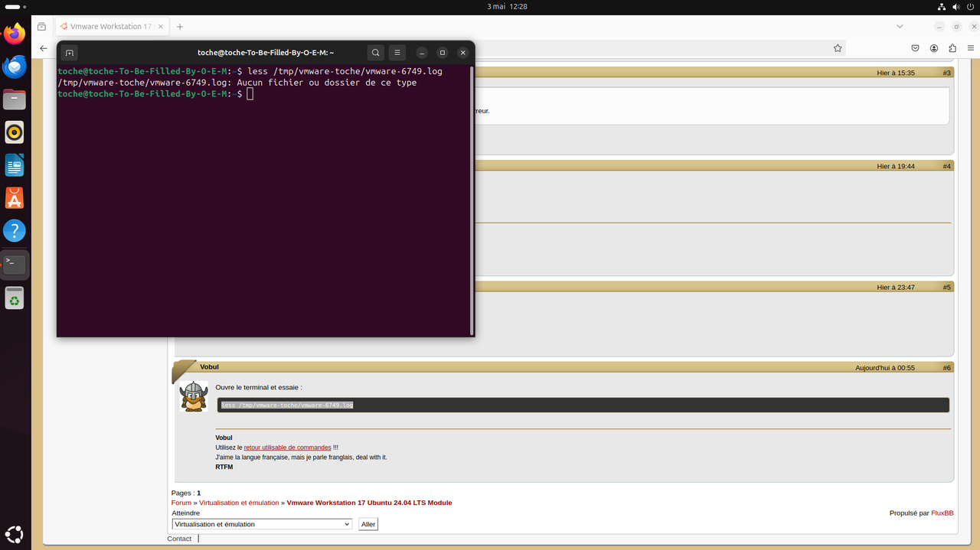Screen dimensions: 980x550
Task: Open Vobul's avatar image
Action: click(x=194, y=396)
